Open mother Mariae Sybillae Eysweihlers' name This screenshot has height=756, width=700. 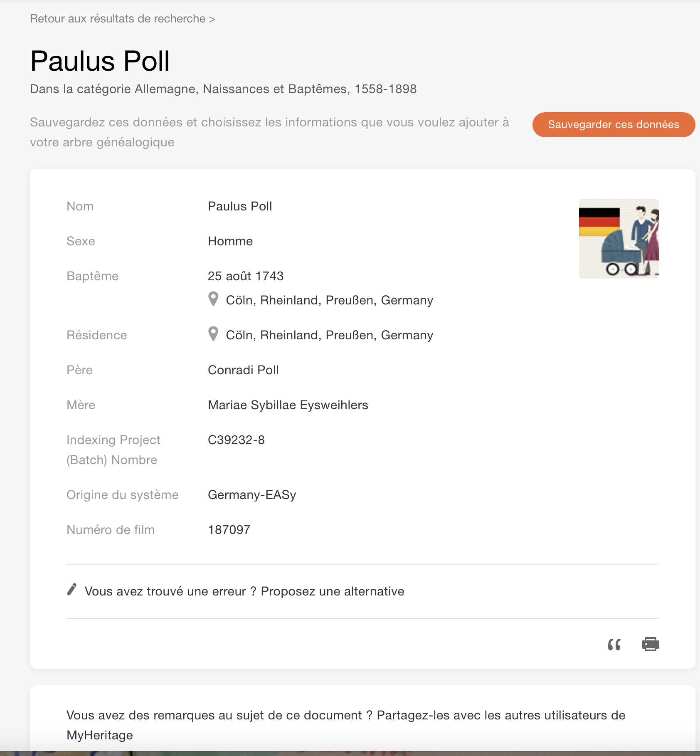288,405
